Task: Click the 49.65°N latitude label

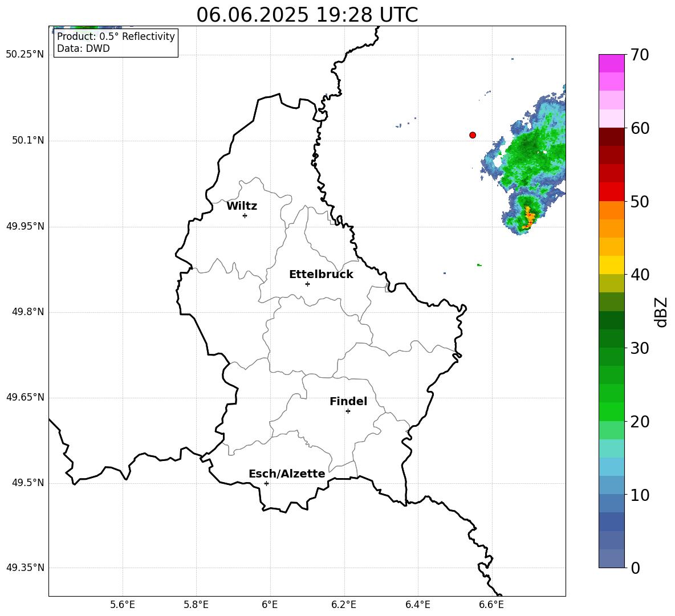Action: coord(25,397)
